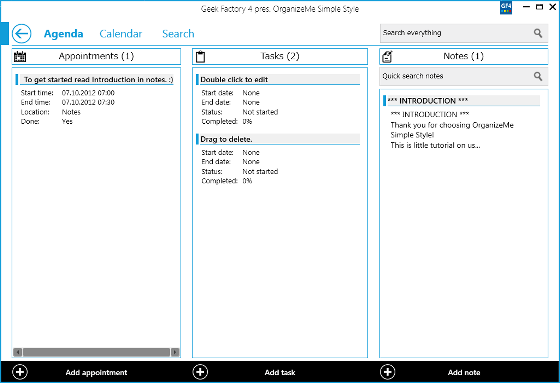This screenshot has width=560, height=383.
Task: Open the Agenda tab
Action: pos(64,34)
